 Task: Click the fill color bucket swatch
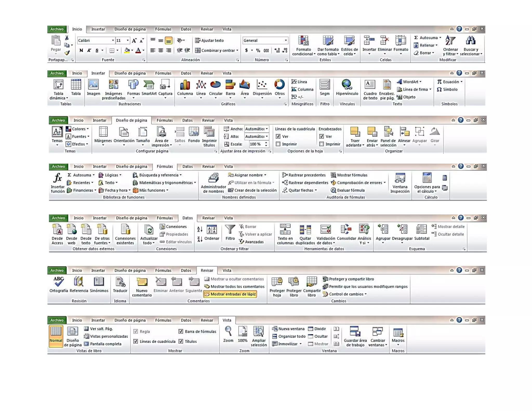click(127, 50)
